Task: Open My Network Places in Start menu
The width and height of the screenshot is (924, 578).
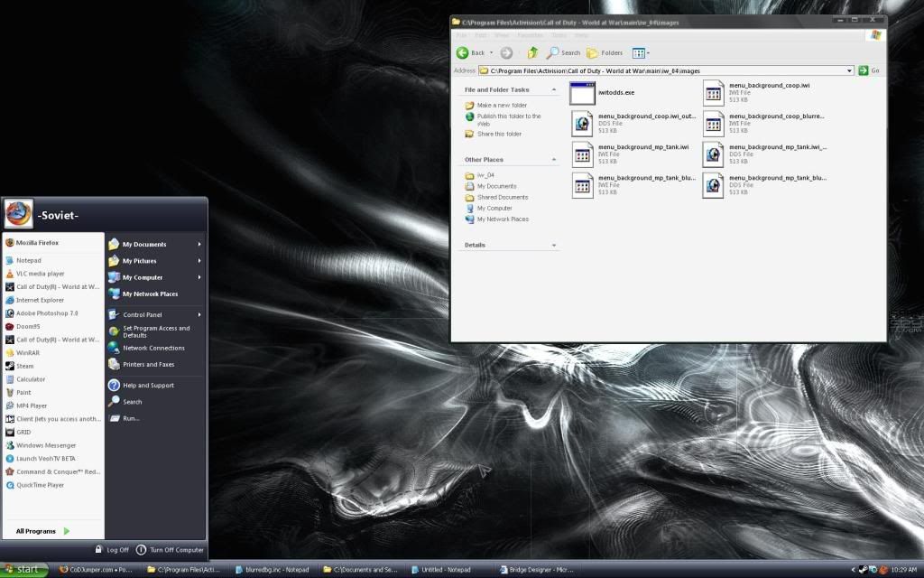Action: (x=155, y=294)
